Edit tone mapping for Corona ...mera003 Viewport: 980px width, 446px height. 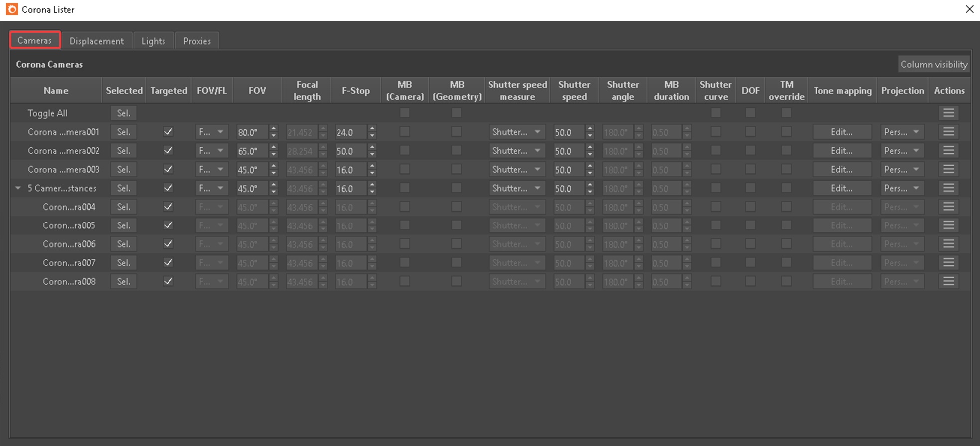click(842, 169)
